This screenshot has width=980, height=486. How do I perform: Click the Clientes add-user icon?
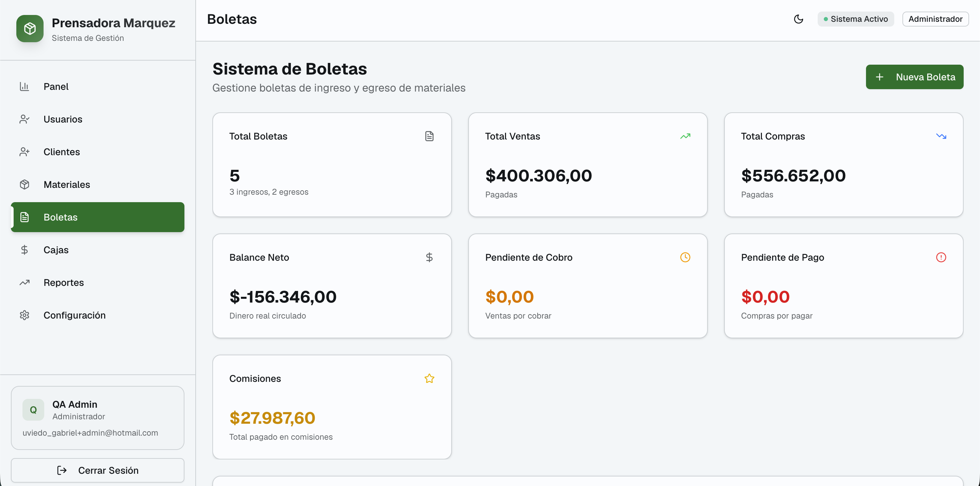(25, 151)
